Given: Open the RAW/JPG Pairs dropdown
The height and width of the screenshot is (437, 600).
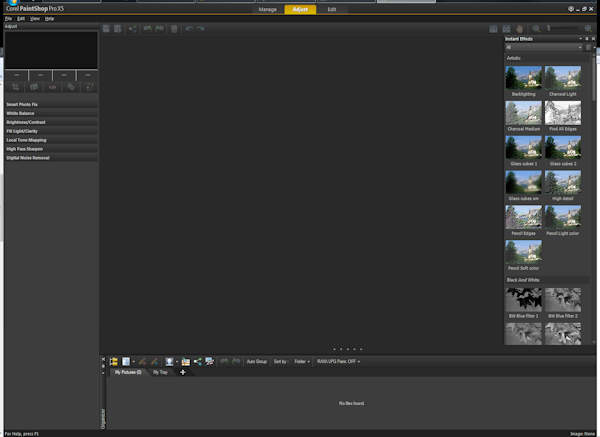Looking at the screenshot, I should click(338, 361).
